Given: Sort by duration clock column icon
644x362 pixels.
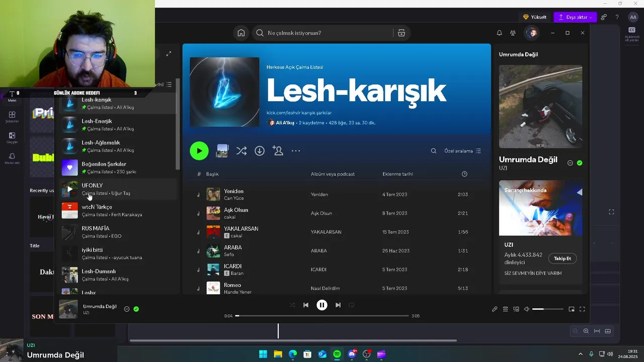Looking at the screenshot, I should [x=464, y=174].
